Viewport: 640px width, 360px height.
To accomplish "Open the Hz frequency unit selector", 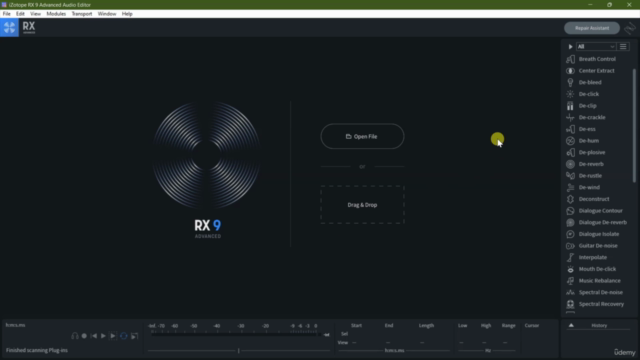I will tap(488, 350).
